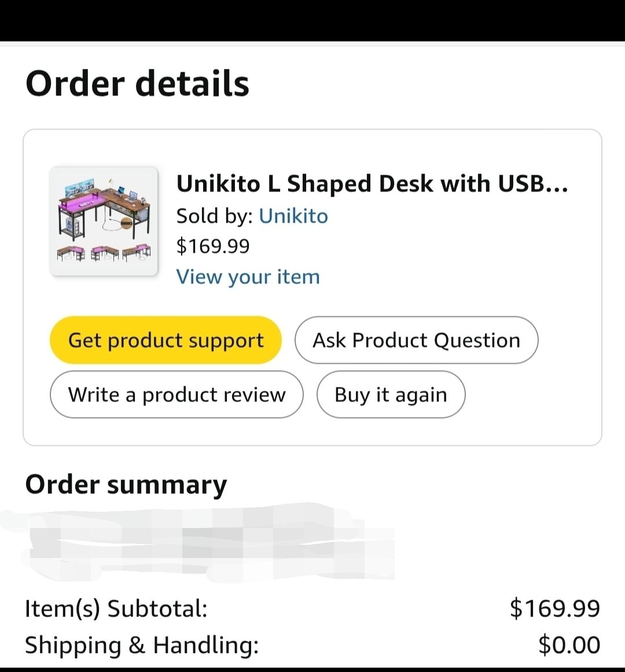Select the Item(s) Subtotal label
The width and height of the screenshot is (625, 672).
[116, 608]
